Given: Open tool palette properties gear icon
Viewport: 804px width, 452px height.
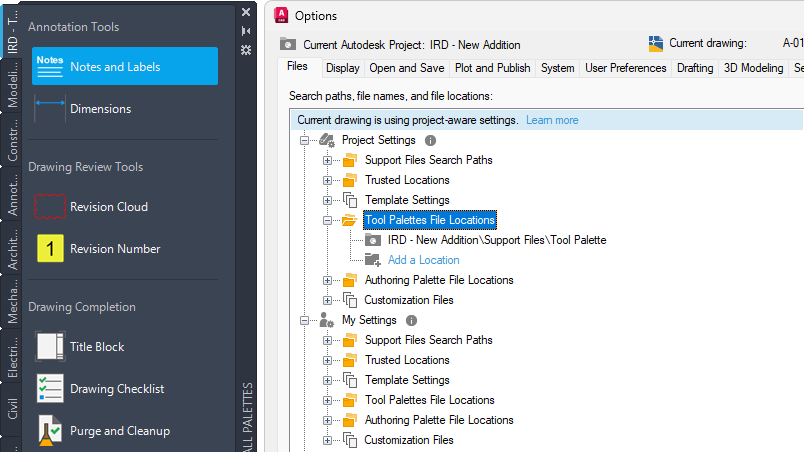Looking at the screenshot, I should 246,50.
